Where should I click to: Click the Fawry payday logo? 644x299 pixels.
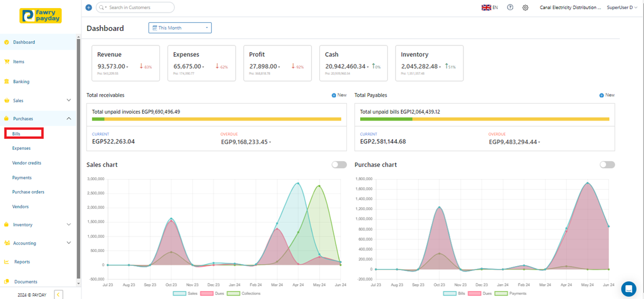(x=40, y=16)
